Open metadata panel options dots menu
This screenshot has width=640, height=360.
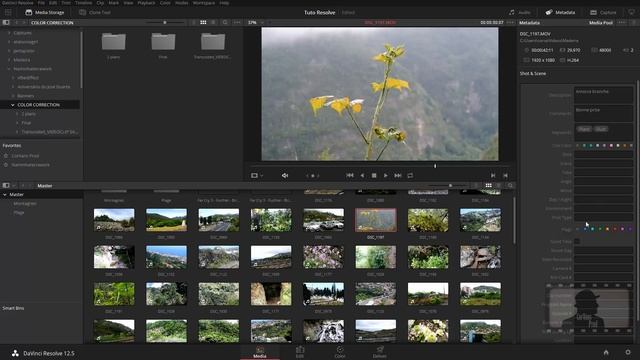(x=622, y=22)
